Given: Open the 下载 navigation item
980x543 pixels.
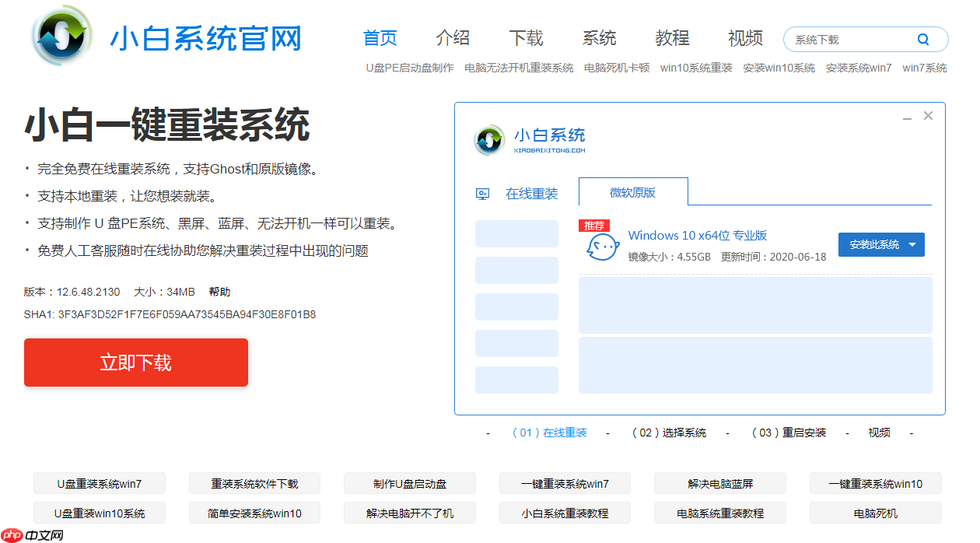Looking at the screenshot, I should click(x=526, y=38).
